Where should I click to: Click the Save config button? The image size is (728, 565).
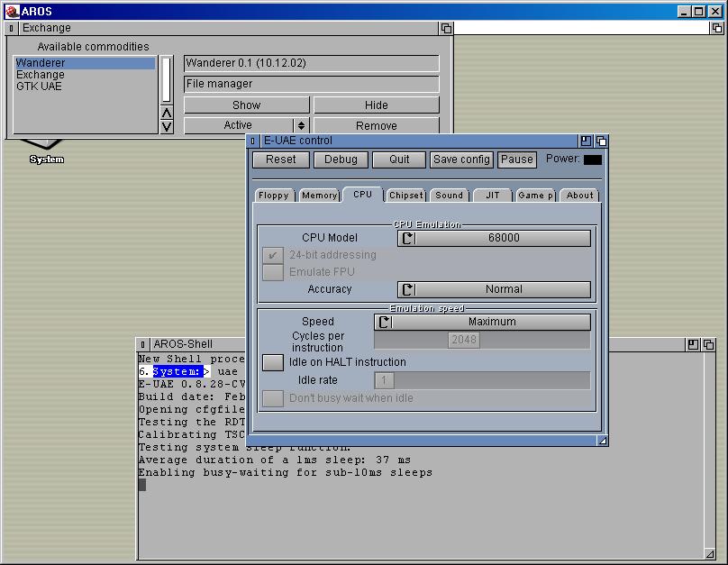tap(461, 159)
